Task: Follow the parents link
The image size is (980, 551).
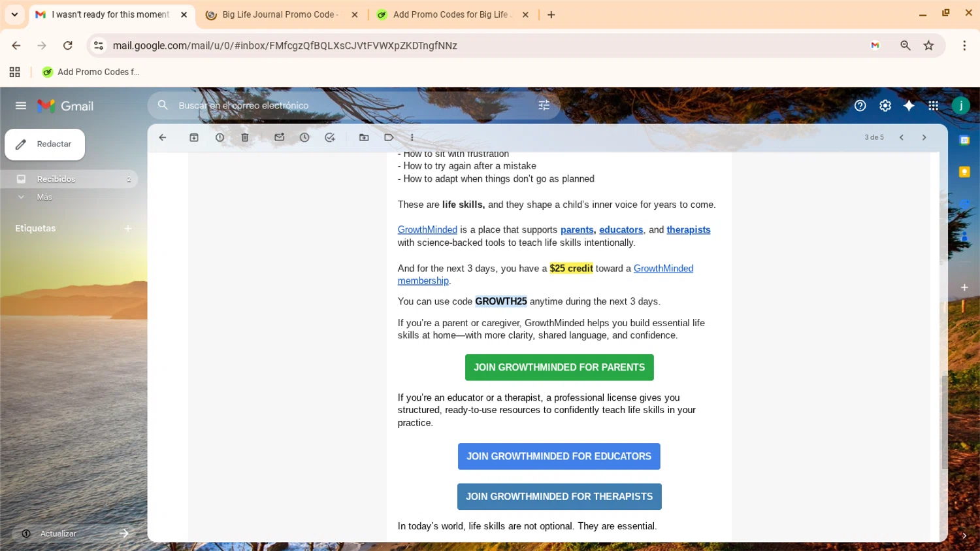Action: click(577, 230)
